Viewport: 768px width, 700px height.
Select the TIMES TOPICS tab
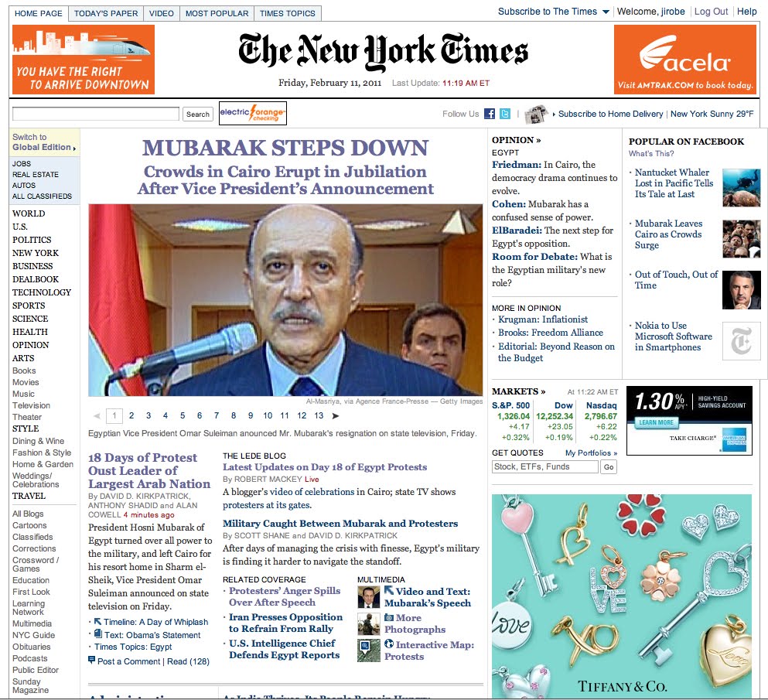click(x=288, y=14)
